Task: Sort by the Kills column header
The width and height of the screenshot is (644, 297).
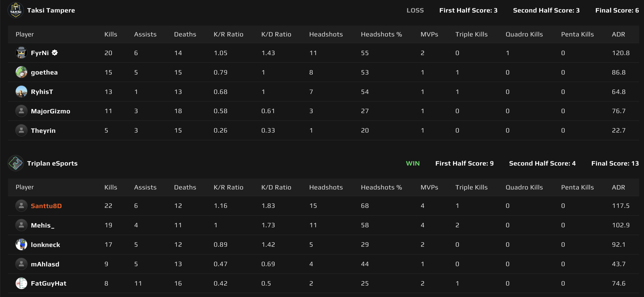Action: point(110,34)
